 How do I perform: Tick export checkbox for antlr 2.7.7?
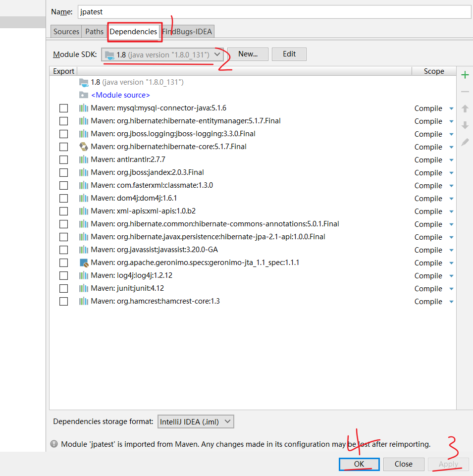tap(63, 159)
